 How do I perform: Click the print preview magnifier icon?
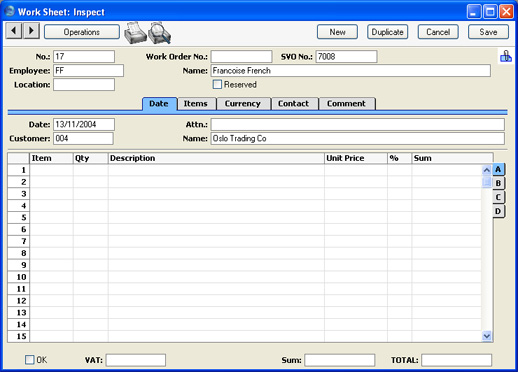click(160, 33)
